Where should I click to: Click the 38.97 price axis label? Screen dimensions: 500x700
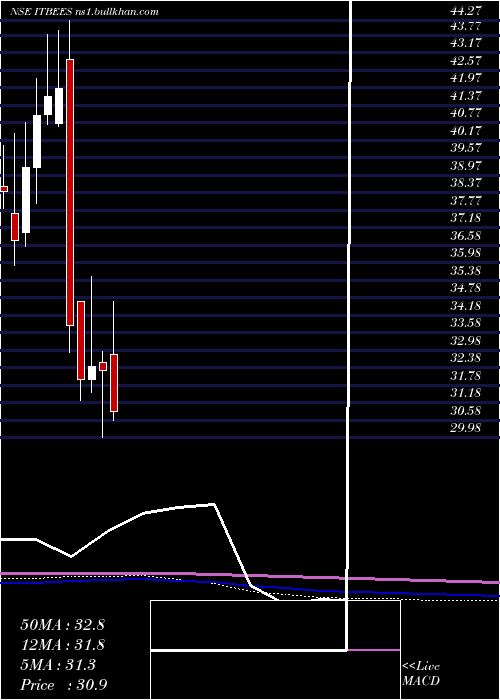click(466, 166)
